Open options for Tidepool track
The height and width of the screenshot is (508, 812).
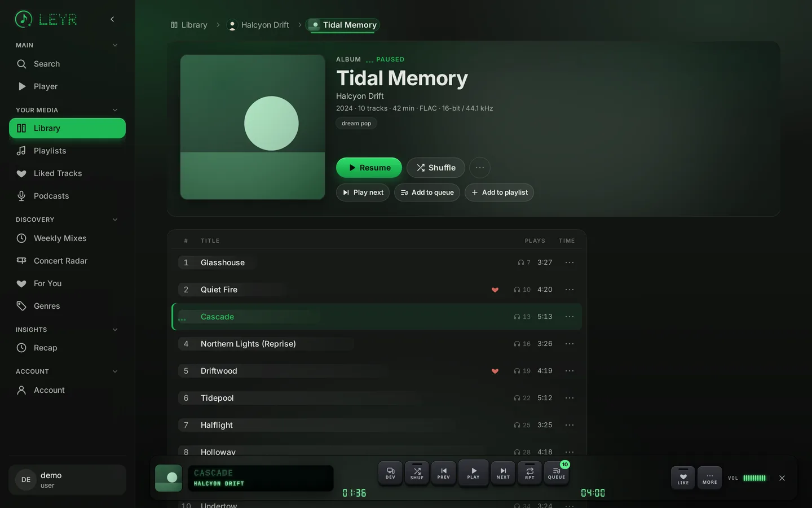click(x=570, y=398)
